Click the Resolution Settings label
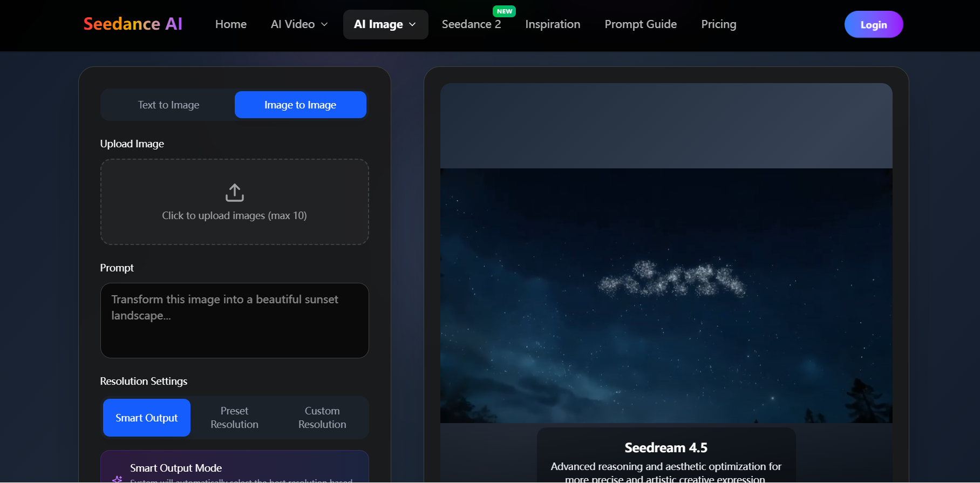Viewport: 980px width, 483px height. tap(144, 381)
